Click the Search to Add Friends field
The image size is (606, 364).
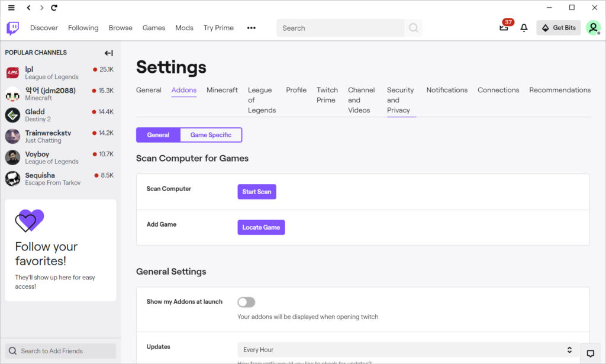pyautogui.click(x=60, y=351)
